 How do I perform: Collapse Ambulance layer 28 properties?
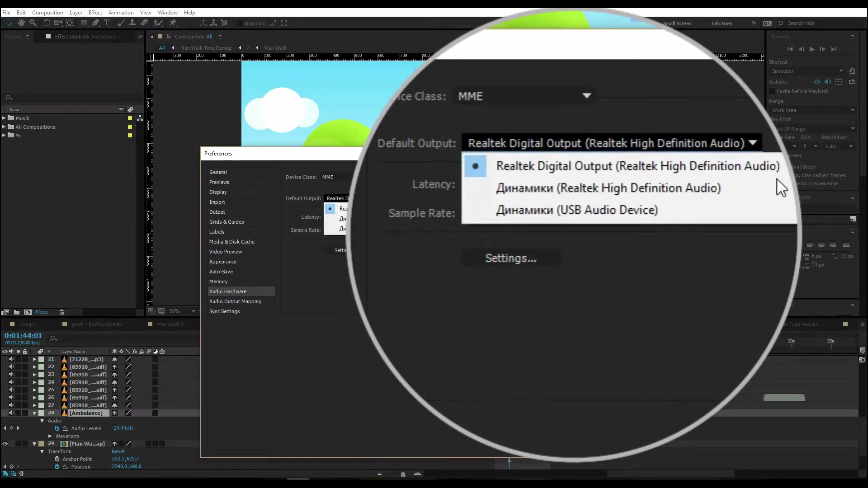[34, 413]
